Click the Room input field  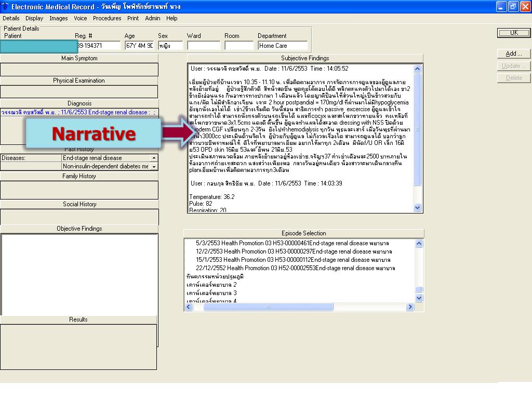click(239, 46)
